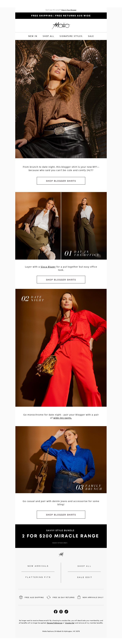Open the Instagram social icon
Screen dimensions: 122x644
click(x=61, y=611)
